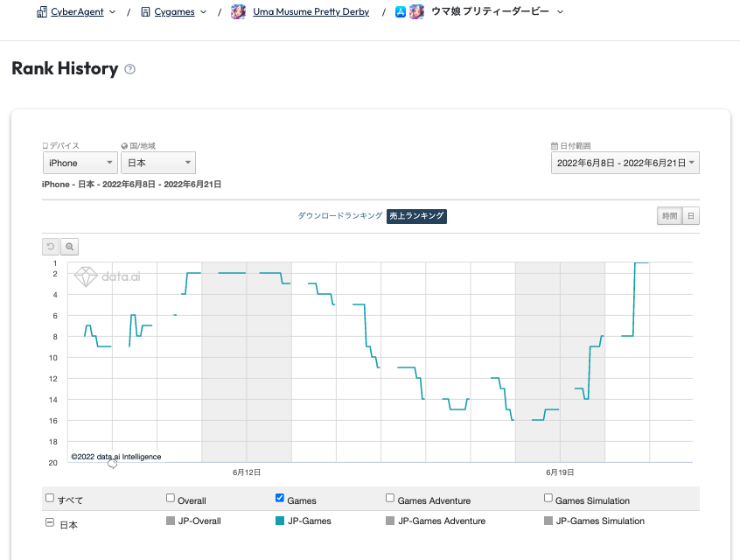Click the magnifier zoom icon above chart
Screen dimensions: 740x560
(x=71, y=248)
